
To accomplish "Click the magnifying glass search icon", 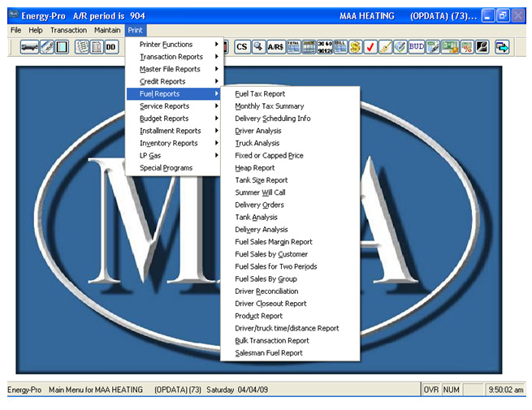I will tap(258, 47).
